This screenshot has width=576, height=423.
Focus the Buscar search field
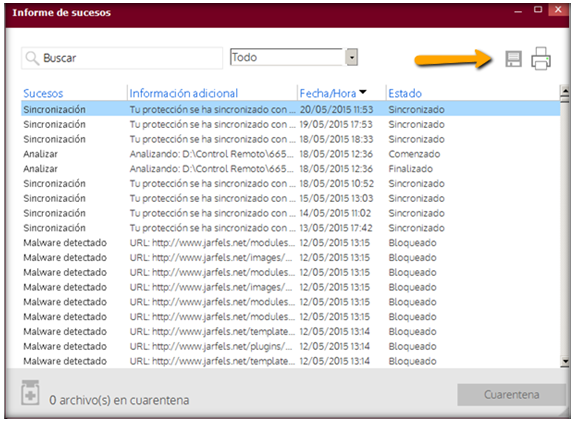(122, 58)
